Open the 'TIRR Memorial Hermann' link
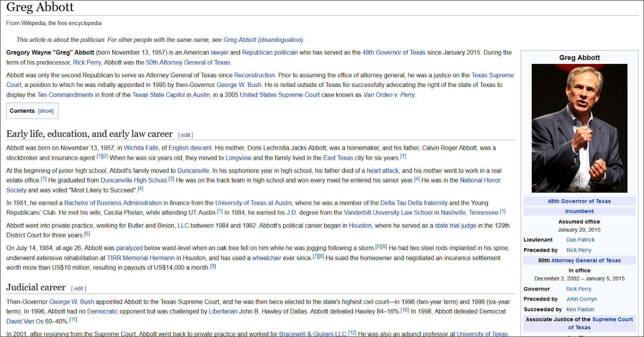 pos(141,258)
